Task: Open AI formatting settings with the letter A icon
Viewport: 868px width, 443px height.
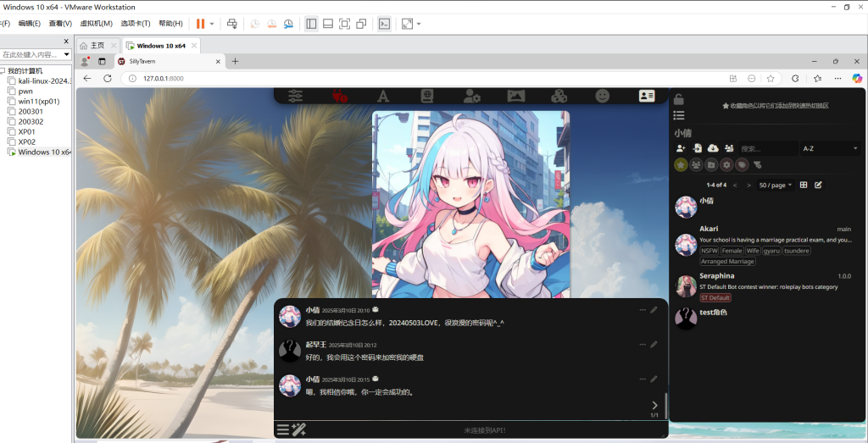Action: click(383, 97)
